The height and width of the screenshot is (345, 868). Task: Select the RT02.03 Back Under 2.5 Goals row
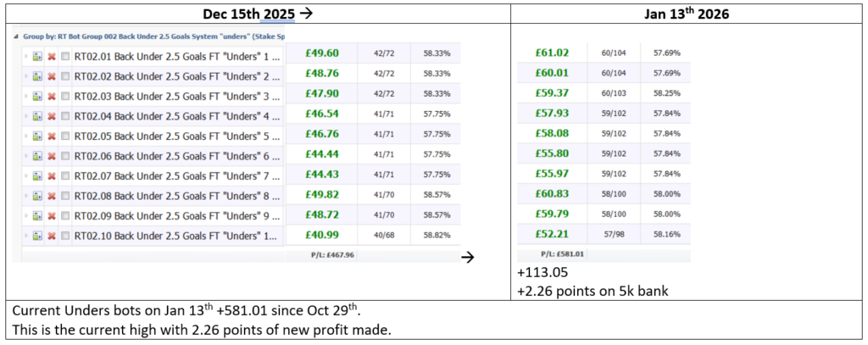[x=176, y=96]
